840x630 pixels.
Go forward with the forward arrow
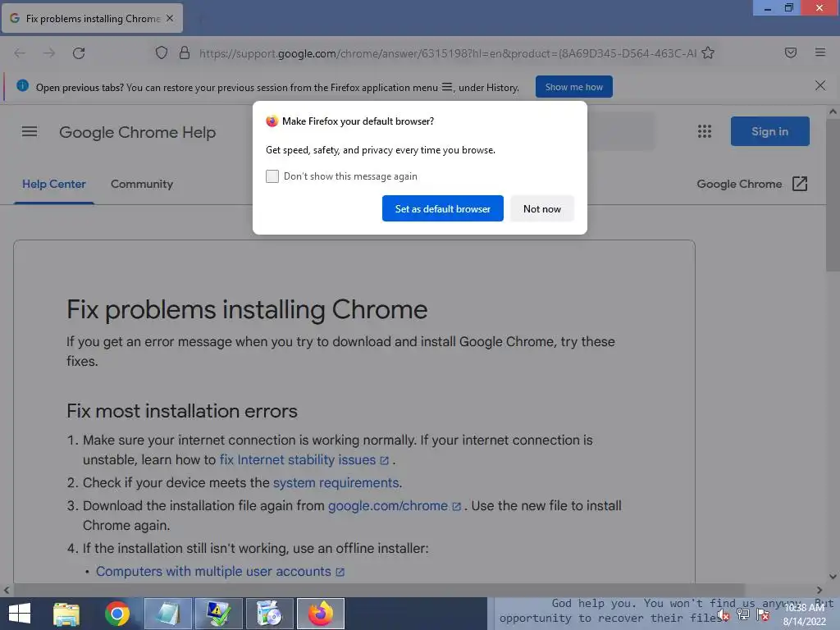(48, 53)
